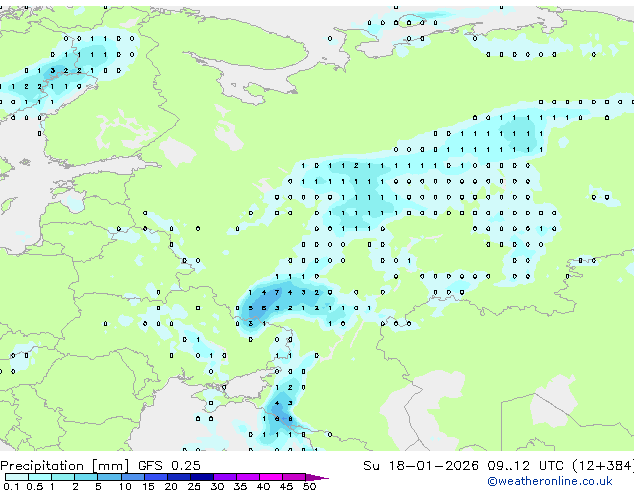Click the 'GFS 0.25' model label
This screenshot has width=634, height=490.
point(169,465)
